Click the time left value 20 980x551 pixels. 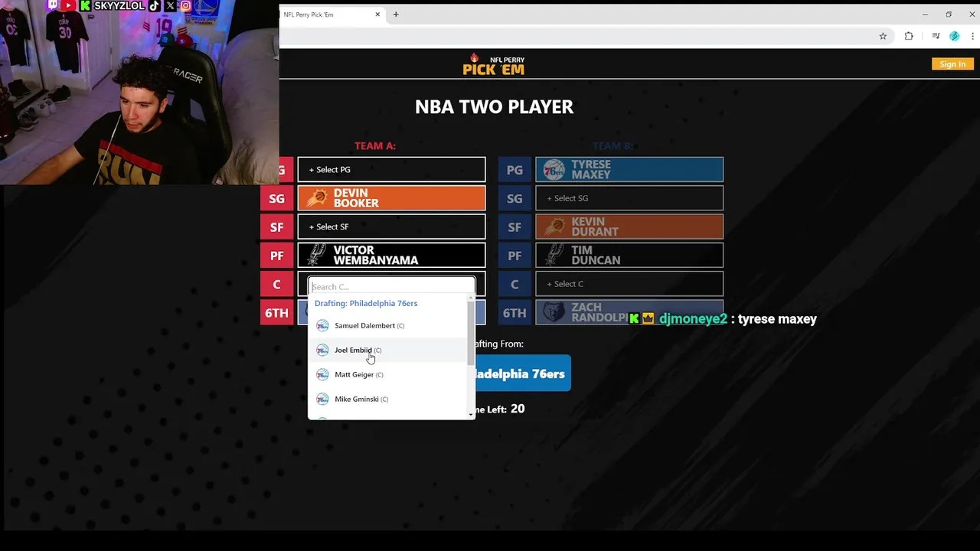[x=518, y=409]
